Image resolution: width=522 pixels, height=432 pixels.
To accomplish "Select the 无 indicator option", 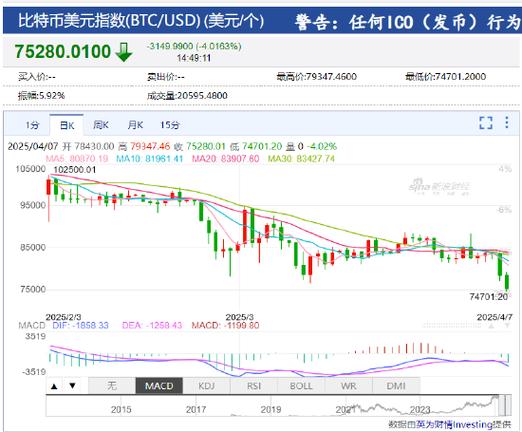I will click(x=112, y=386).
